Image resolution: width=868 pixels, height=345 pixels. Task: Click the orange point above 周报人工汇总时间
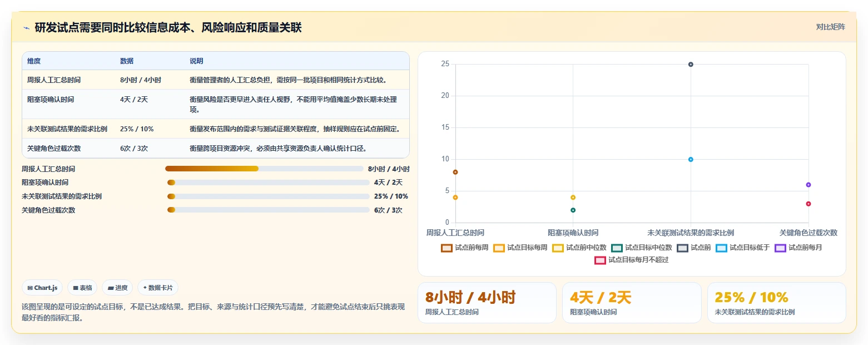tap(455, 198)
